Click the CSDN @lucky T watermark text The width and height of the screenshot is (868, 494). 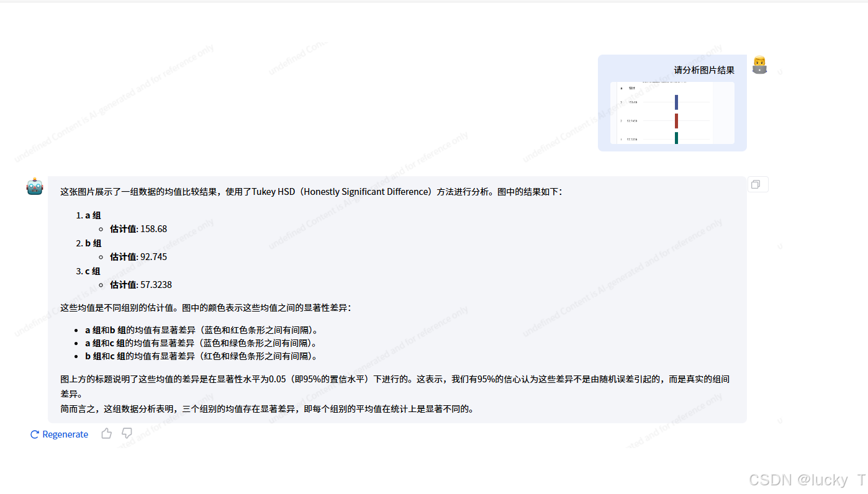pyautogui.click(x=807, y=480)
